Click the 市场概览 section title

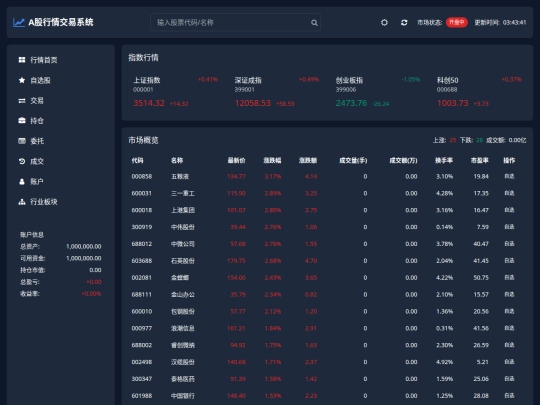143,140
